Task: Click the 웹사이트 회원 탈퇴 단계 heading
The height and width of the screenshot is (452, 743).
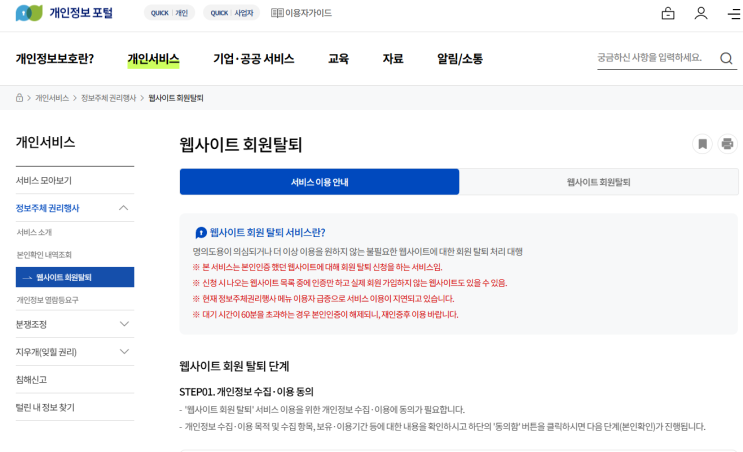Action: [234, 366]
